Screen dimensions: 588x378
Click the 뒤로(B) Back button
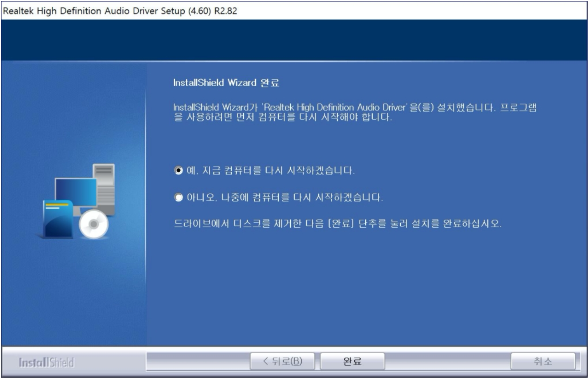click(283, 361)
